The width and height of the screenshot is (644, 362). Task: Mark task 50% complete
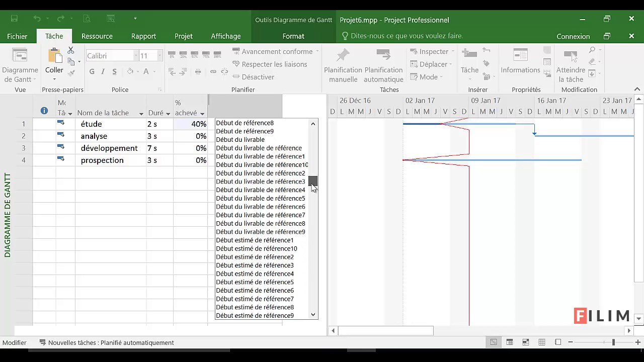tap(195, 54)
